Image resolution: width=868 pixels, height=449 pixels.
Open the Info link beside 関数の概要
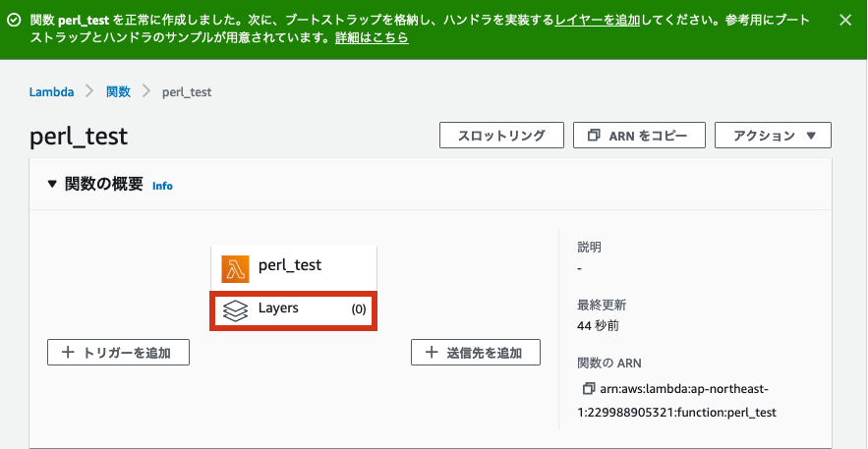162,186
